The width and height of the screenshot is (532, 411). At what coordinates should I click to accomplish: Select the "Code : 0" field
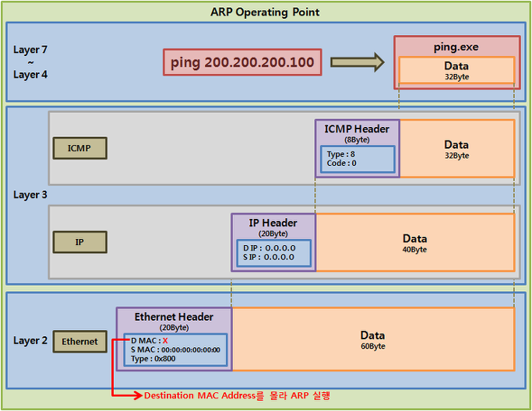click(x=341, y=163)
